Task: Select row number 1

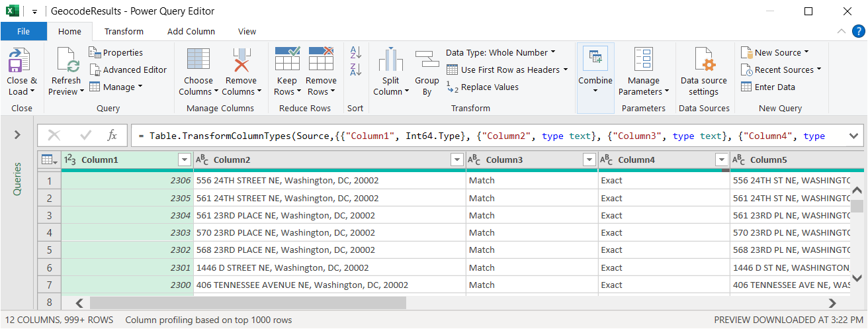Action: coord(49,180)
